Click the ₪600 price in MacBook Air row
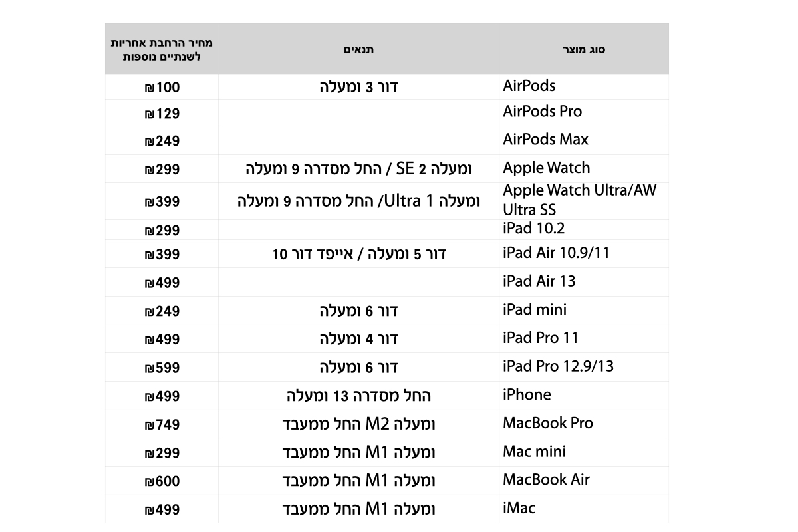This screenshot has width=798, height=532. click(x=162, y=482)
